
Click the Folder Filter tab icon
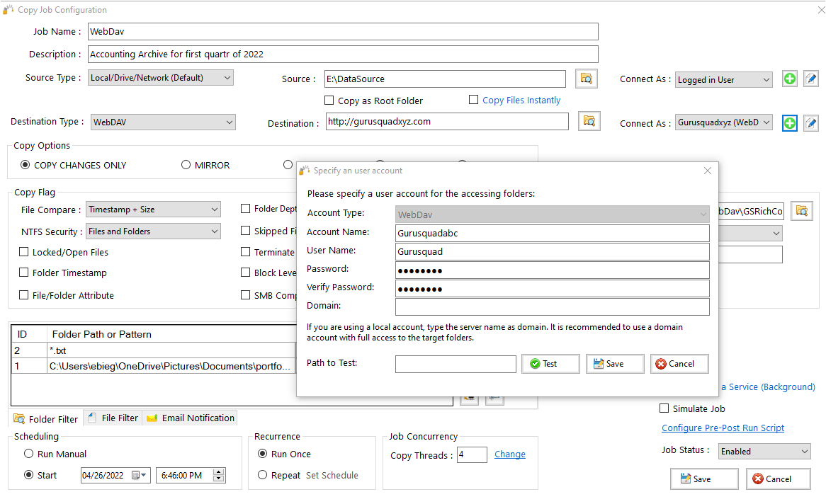(x=19, y=418)
